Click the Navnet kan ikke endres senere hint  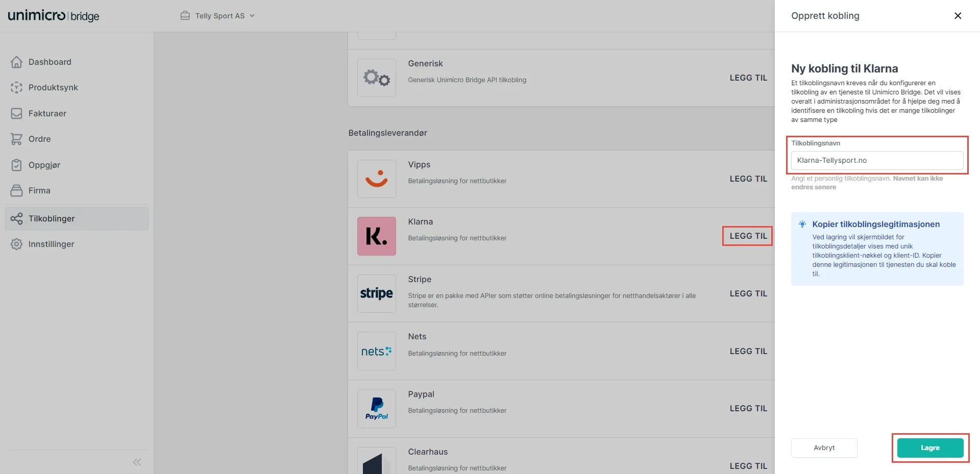click(x=867, y=183)
